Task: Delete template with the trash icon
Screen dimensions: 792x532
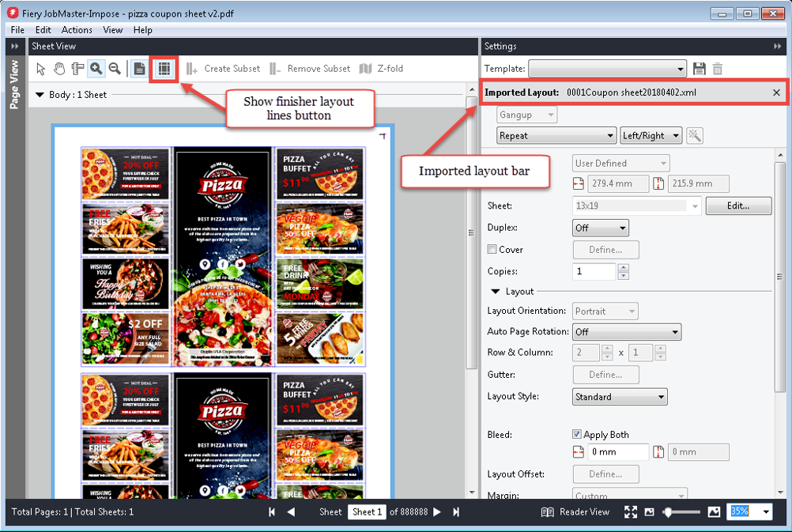Action: [717, 69]
